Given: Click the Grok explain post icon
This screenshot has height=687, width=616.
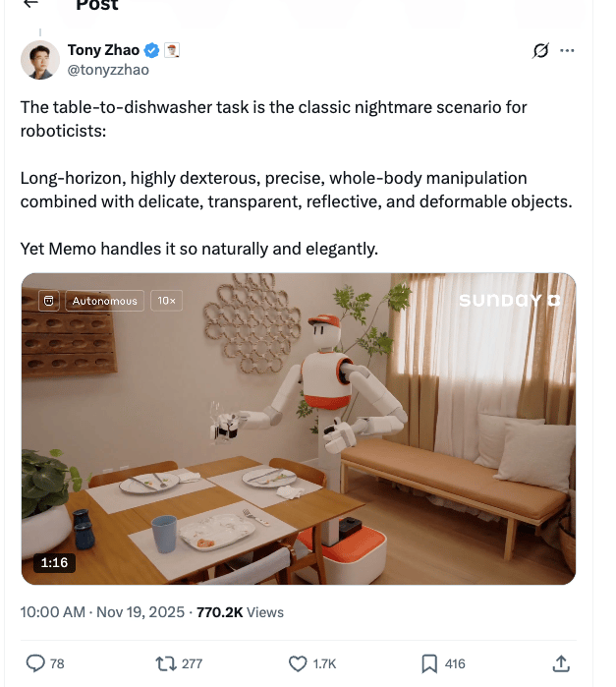Looking at the screenshot, I should 540,51.
